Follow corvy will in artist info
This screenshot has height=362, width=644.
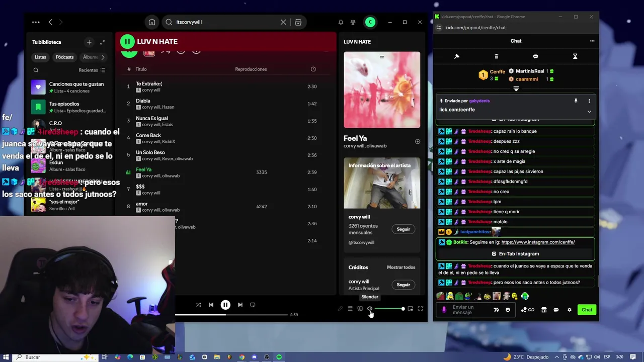403,229
